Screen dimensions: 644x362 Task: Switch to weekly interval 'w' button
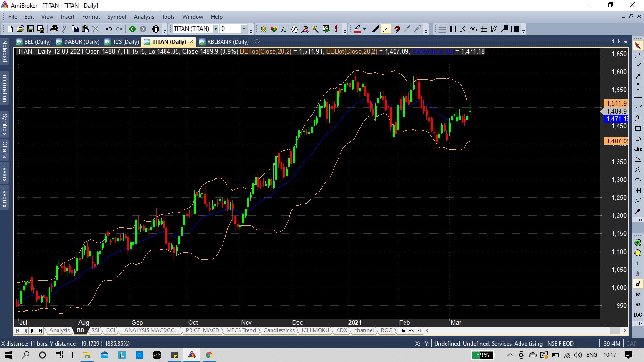(638, 294)
